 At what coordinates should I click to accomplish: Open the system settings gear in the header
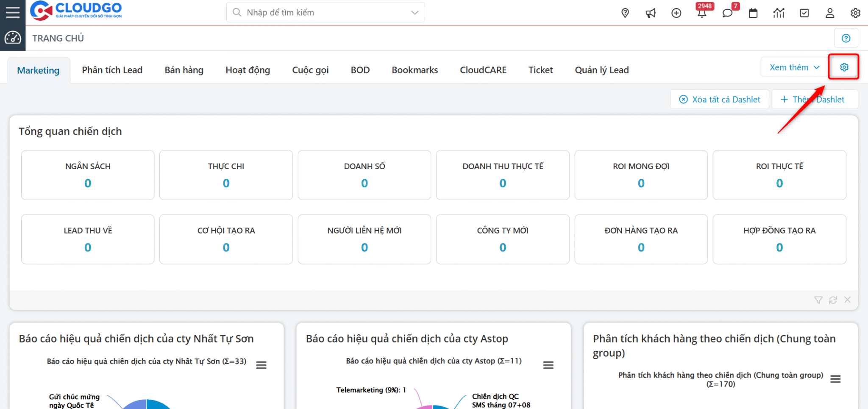pyautogui.click(x=856, y=13)
